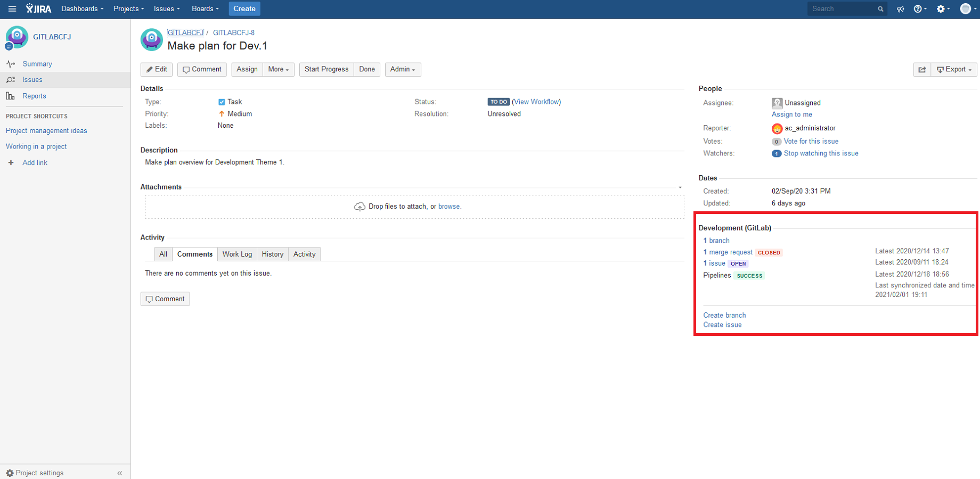Open Summary in the sidebar
Image resolution: width=980 pixels, height=479 pixels.
pos(37,64)
